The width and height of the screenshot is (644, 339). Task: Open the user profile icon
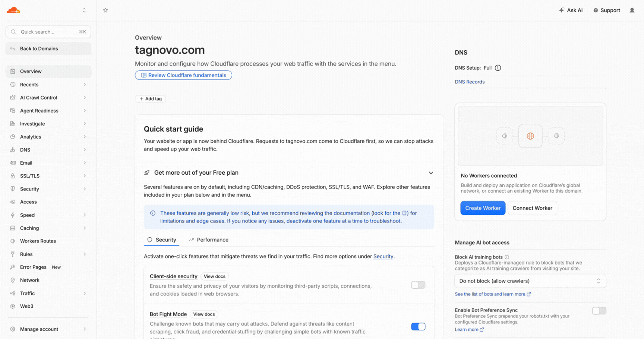632,10
